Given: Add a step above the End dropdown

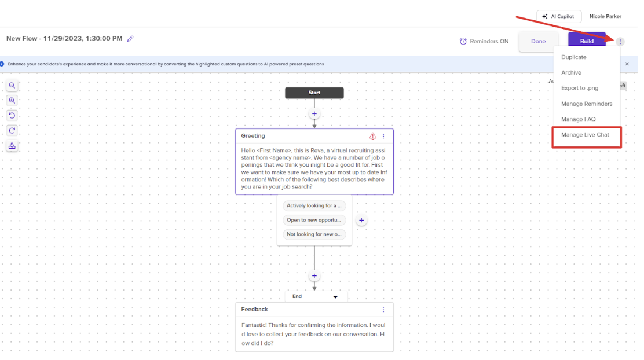Looking at the screenshot, I should (314, 276).
